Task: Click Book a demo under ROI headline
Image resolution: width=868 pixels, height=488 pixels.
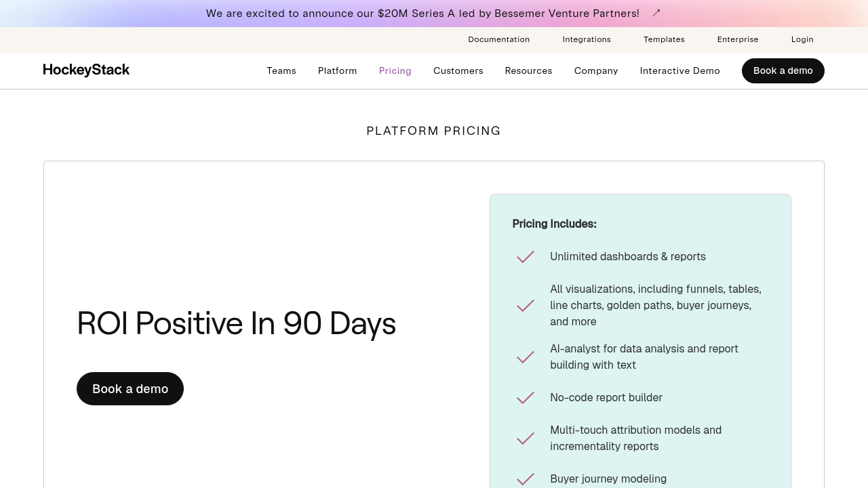Action: [130, 389]
